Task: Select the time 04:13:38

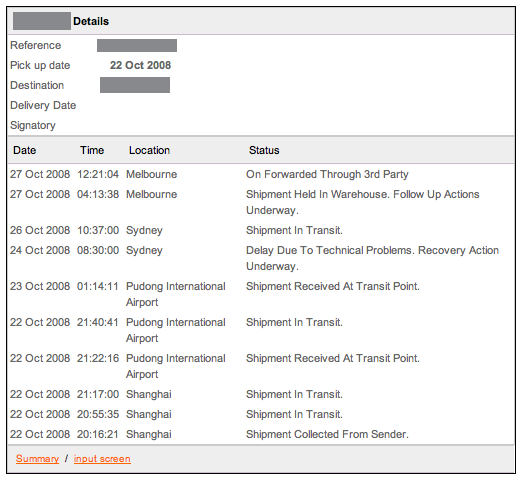Action: tap(98, 194)
